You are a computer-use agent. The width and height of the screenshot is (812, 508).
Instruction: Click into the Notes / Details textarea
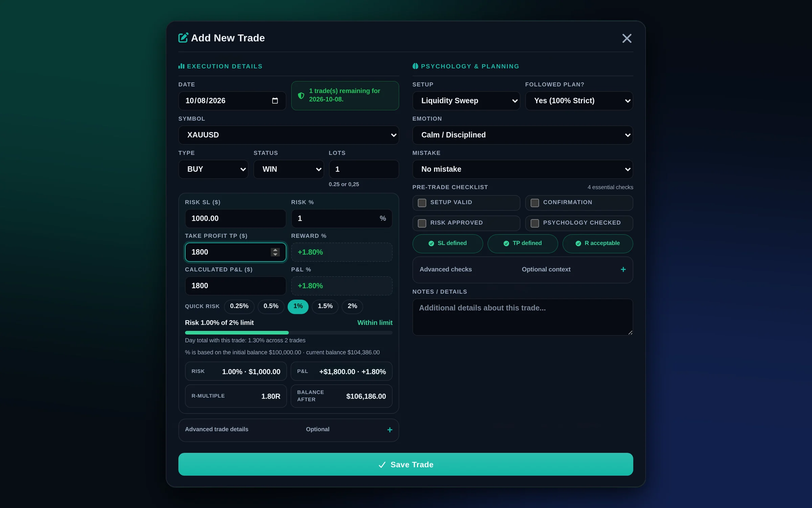coord(522,317)
